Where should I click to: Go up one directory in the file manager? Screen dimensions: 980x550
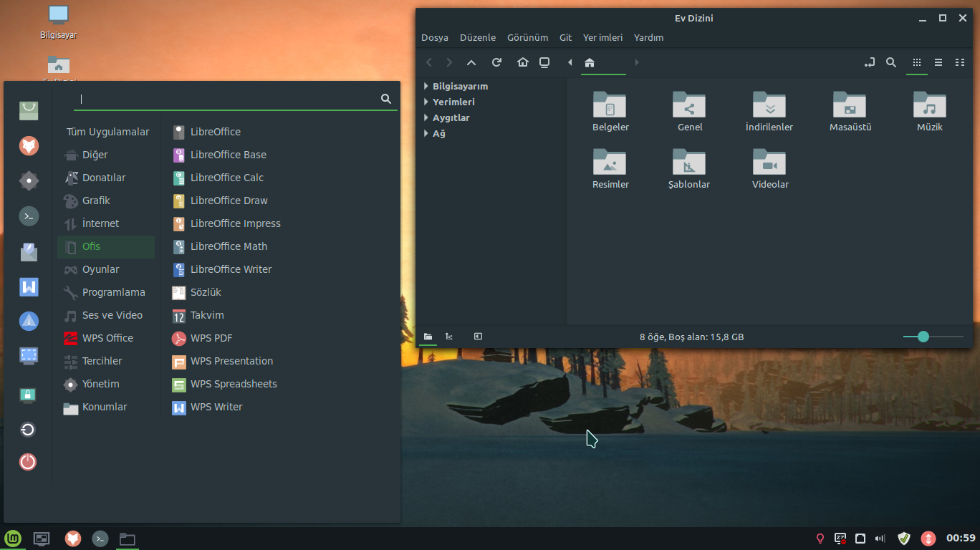(471, 62)
